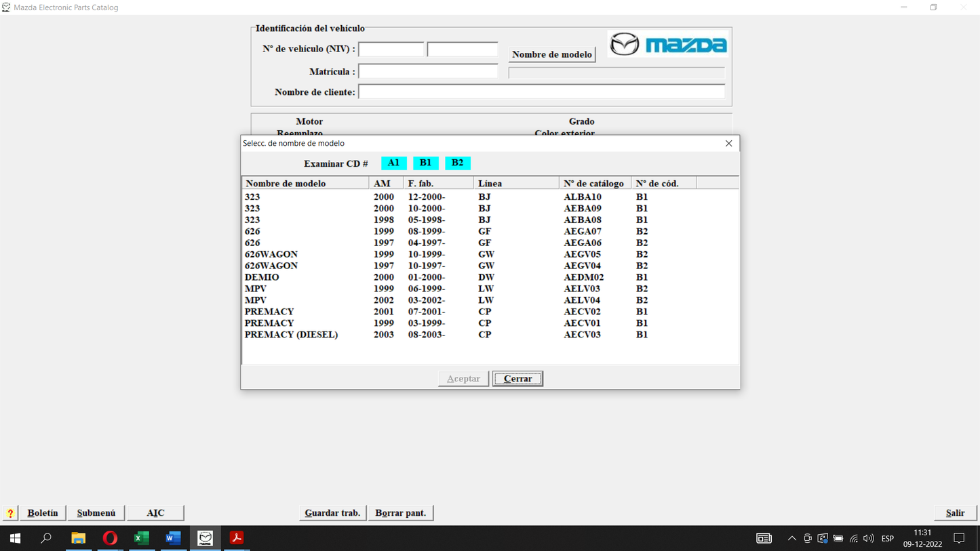Open notification center icon
Viewport: 980px width, 551px height.
tap(959, 538)
